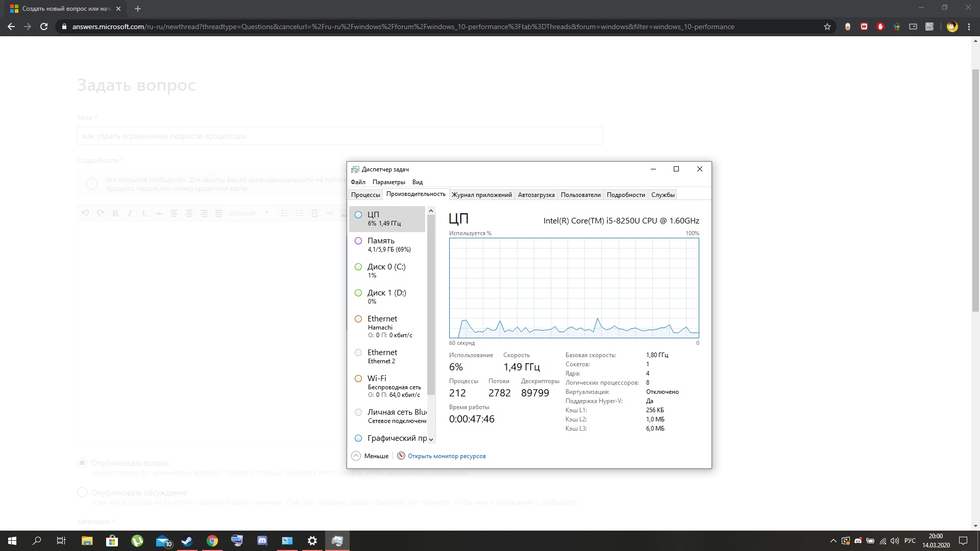Open the Вид menu in Task Manager
Screen dimensions: 980x551
pyautogui.click(x=418, y=182)
